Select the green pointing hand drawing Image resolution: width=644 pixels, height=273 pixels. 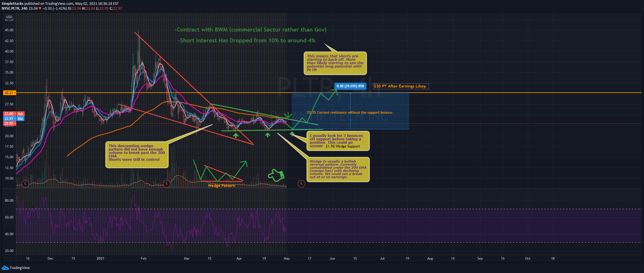[276, 175]
